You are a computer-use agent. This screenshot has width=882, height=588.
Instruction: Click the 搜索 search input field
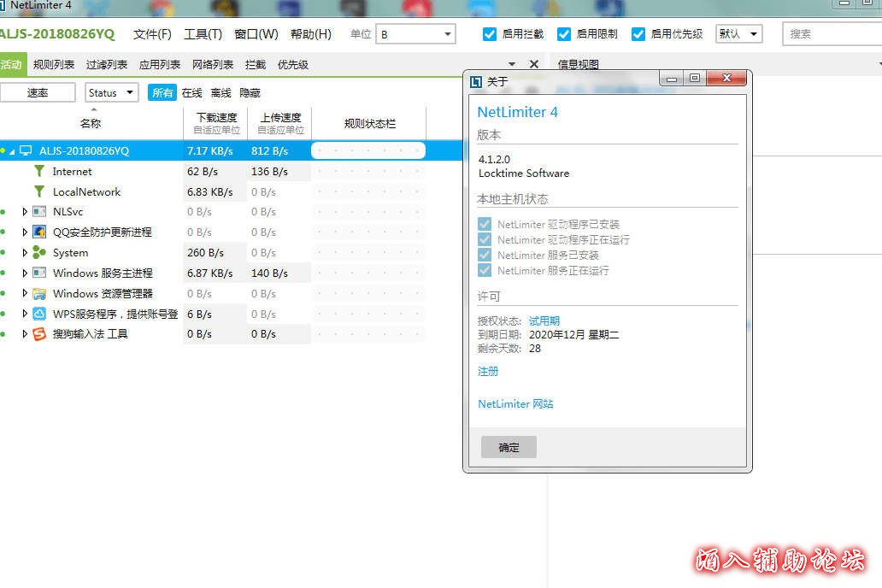click(x=829, y=34)
